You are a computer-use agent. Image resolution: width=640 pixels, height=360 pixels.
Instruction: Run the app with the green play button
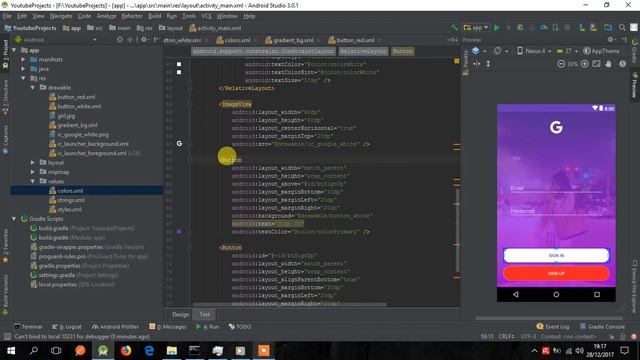click(497, 28)
